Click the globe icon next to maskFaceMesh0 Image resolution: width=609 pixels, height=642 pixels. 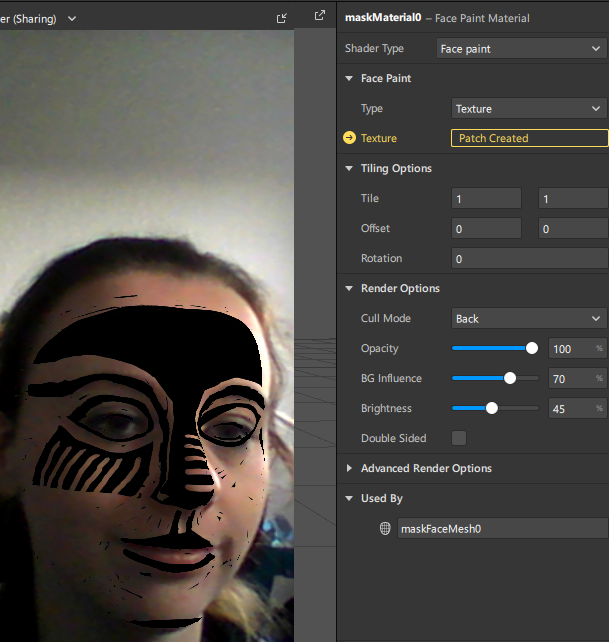click(x=385, y=528)
